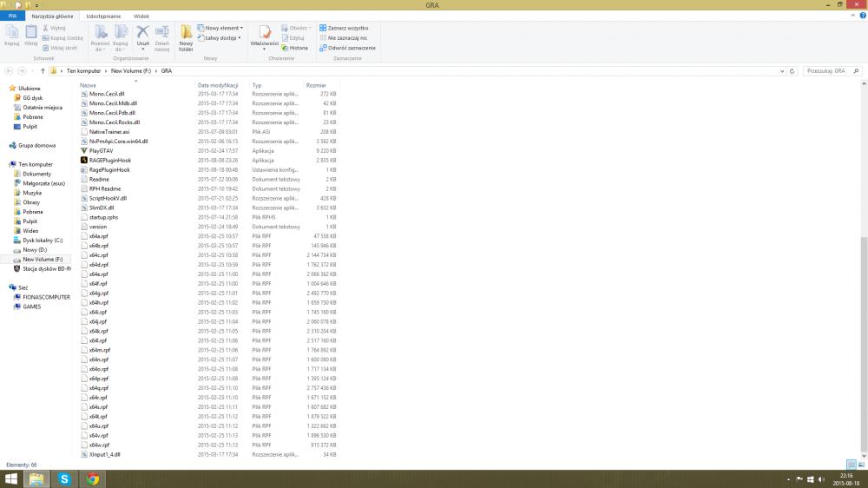Click the Back navigation arrow
The width and height of the screenshot is (868, 488).
[x=9, y=71]
